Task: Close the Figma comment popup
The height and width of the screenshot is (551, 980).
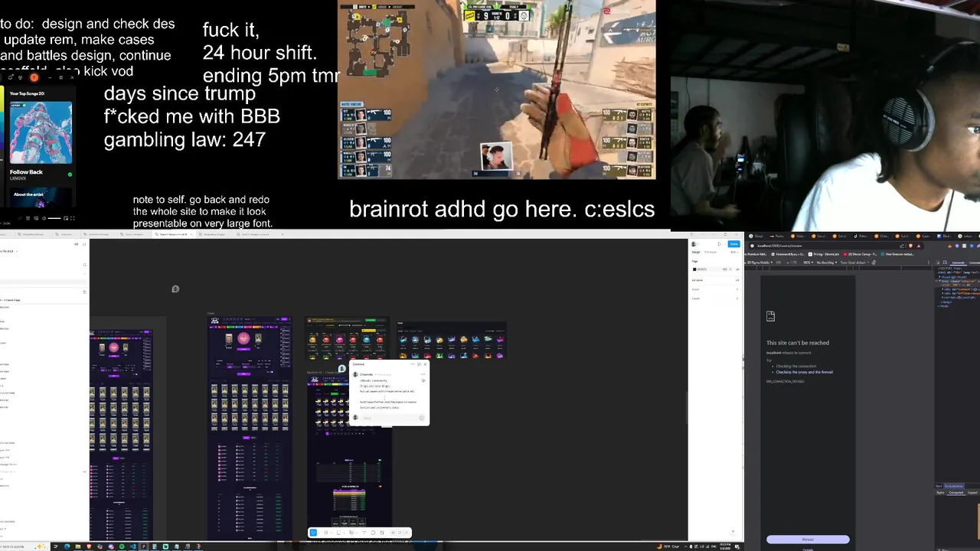Action: point(425,364)
